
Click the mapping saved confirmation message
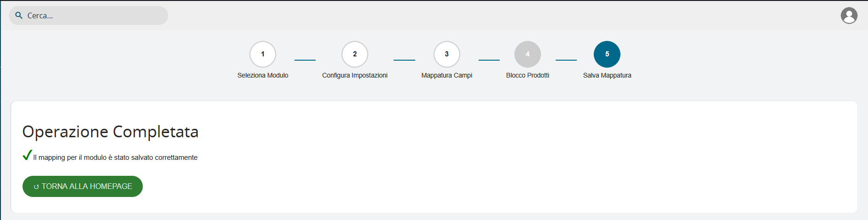115,157
